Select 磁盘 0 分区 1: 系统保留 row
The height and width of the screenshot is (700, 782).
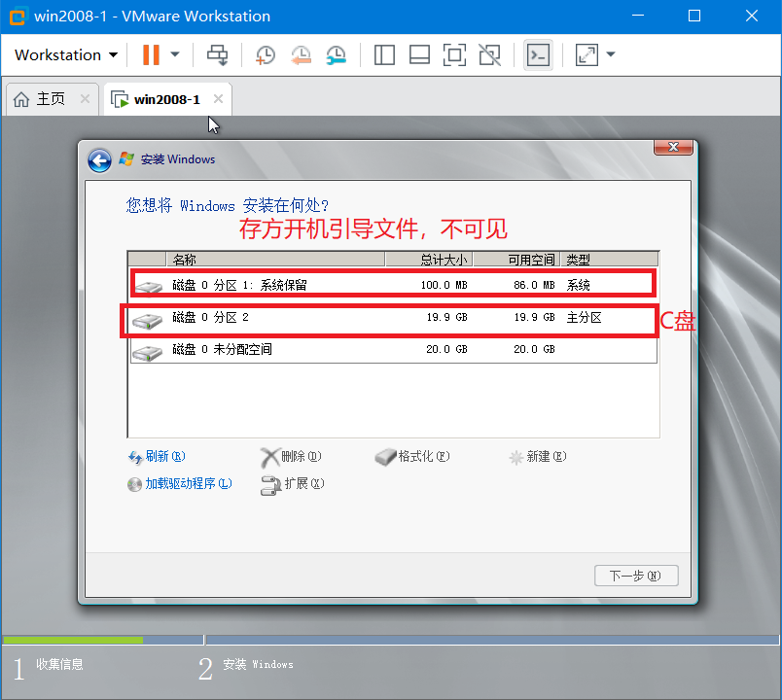(x=393, y=285)
